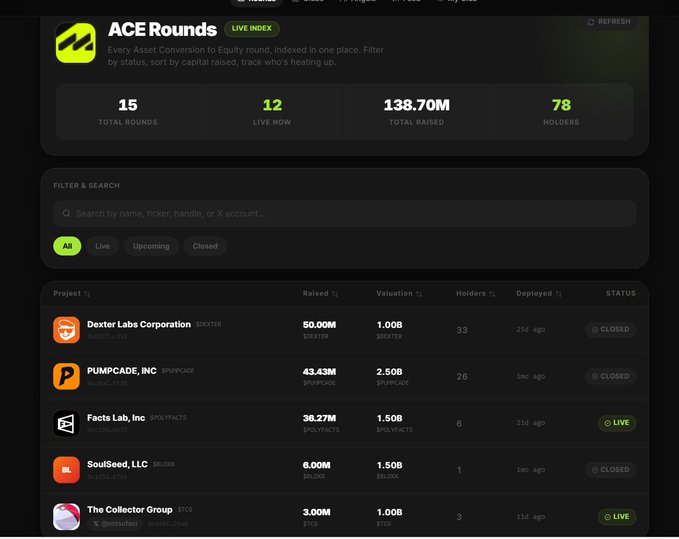The width and height of the screenshot is (679, 539).
Task: Click the 12 Live Now stat
Action: tap(272, 111)
